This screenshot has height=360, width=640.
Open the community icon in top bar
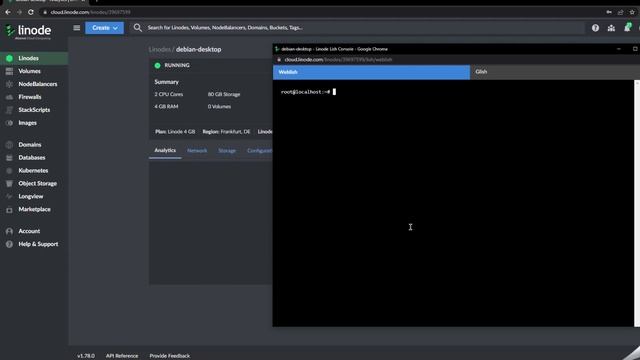tap(611, 28)
